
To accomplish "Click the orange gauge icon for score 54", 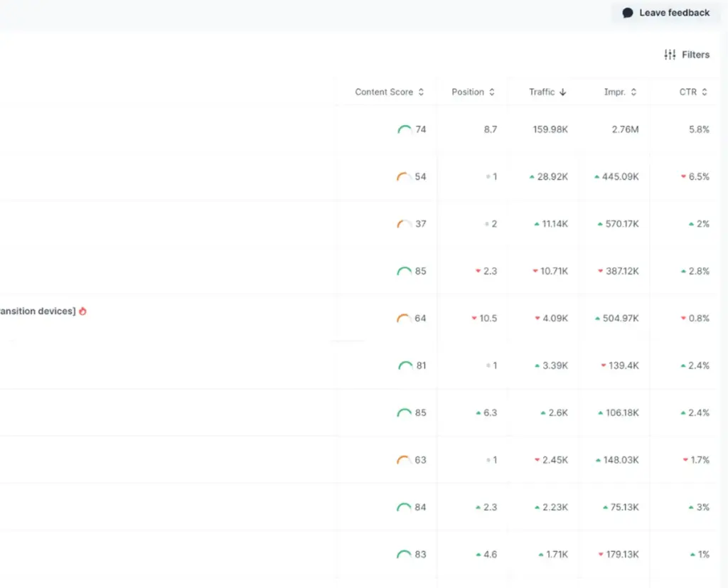I will (404, 177).
